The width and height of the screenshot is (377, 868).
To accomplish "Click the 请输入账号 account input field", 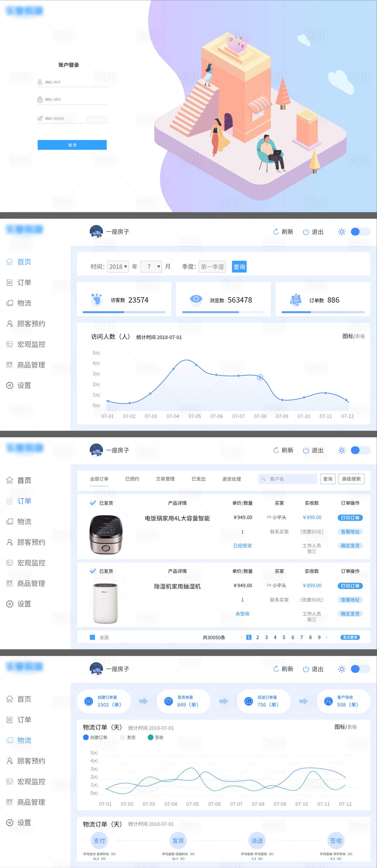I will click(x=72, y=82).
